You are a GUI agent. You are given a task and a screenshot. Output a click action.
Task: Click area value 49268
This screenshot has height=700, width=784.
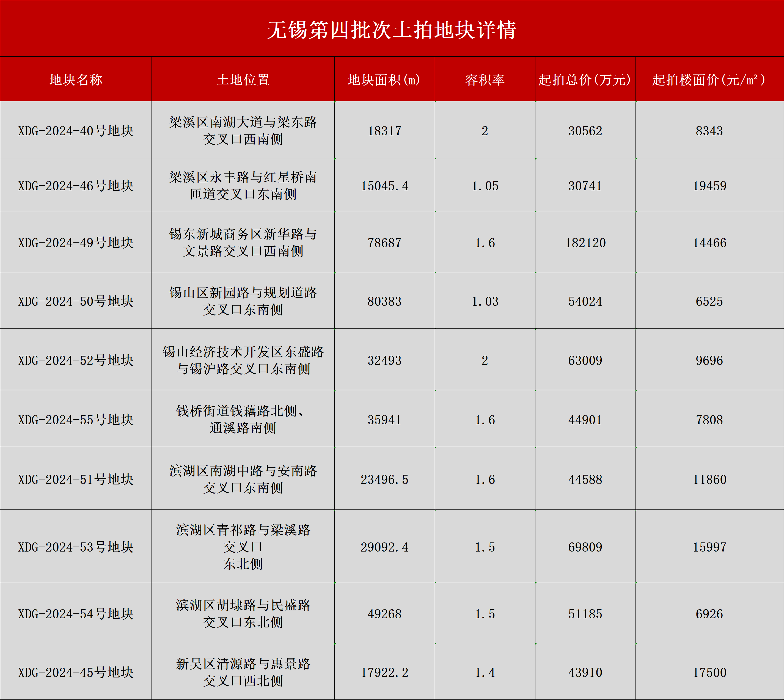point(385,614)
